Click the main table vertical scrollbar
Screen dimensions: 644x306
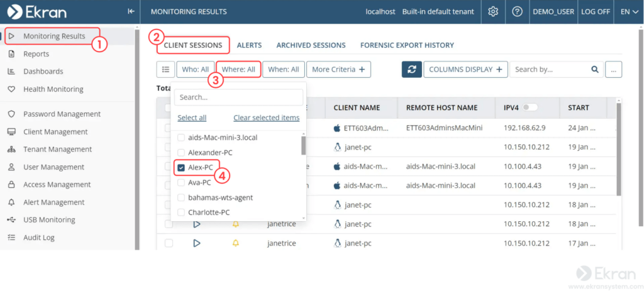click(x=619, y=149)
